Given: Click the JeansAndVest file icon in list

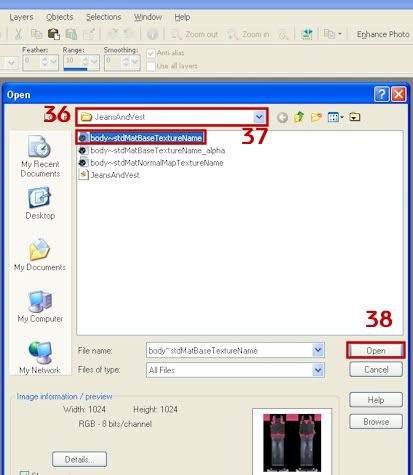Looking at the screenshot, I should [x=83, y=175].
